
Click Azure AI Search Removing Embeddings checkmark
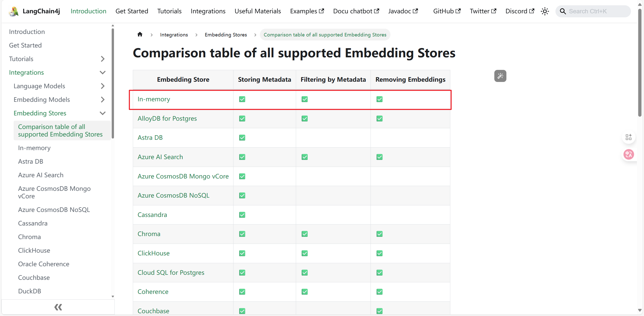coord(379,157)
